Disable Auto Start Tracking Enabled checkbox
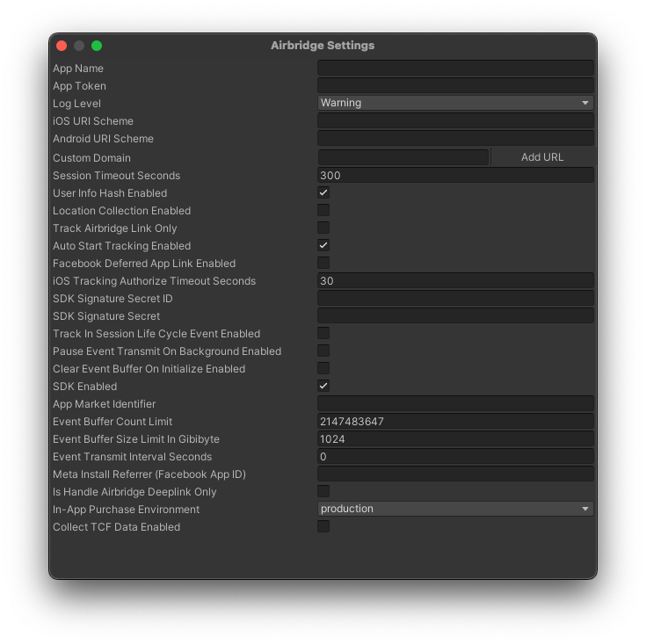Screen dimensions: 646x644 tap(323, 245)
